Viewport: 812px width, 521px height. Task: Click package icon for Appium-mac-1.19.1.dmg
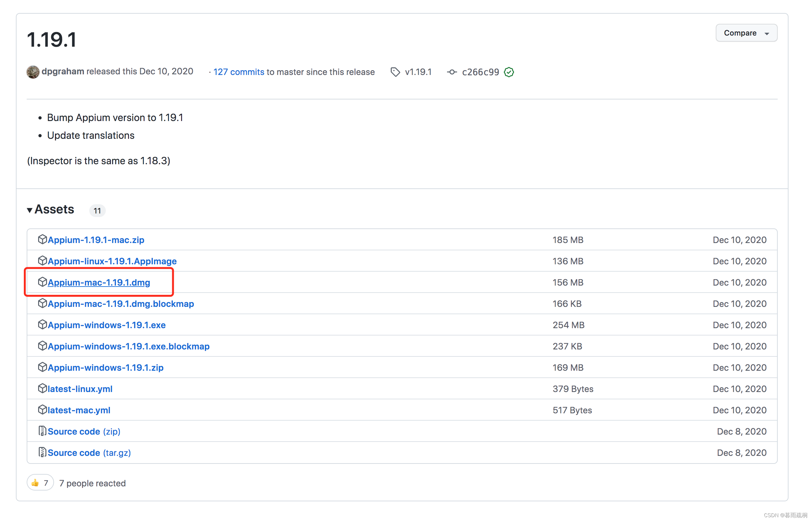(42, 282)
